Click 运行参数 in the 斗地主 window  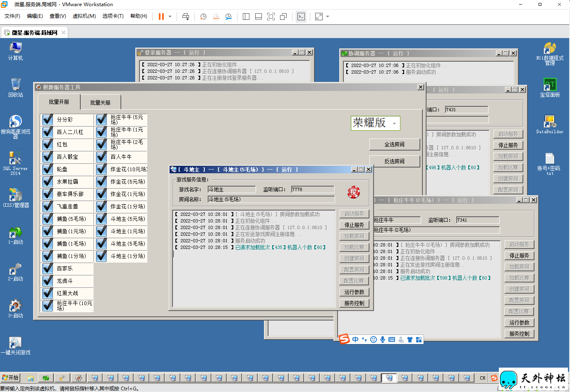(354, 292)
